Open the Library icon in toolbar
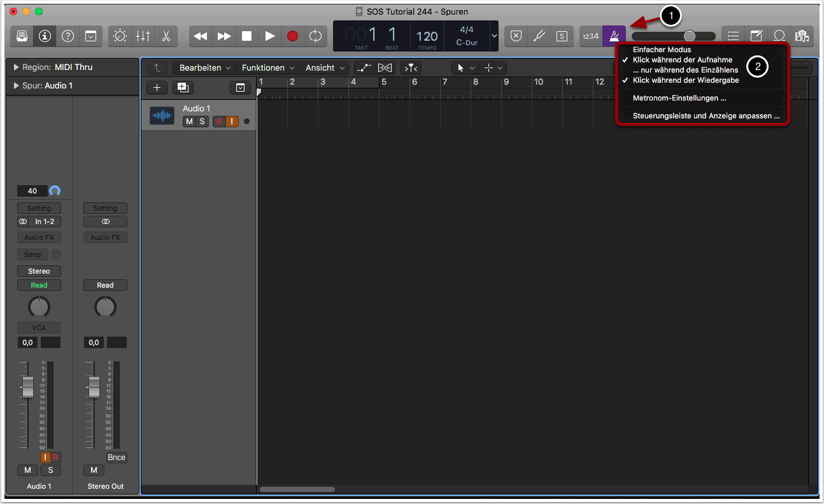 pyautogui.click(x=22, y=36)
